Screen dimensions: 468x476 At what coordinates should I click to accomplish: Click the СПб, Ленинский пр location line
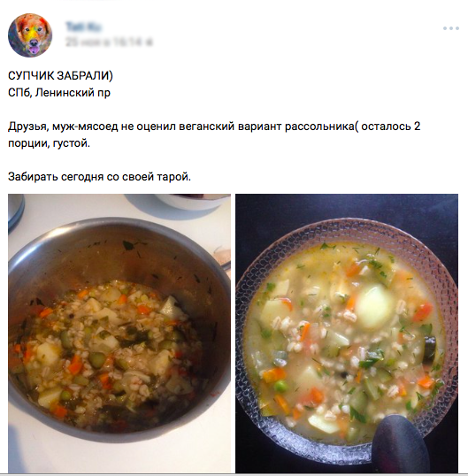tap(59, 93)
